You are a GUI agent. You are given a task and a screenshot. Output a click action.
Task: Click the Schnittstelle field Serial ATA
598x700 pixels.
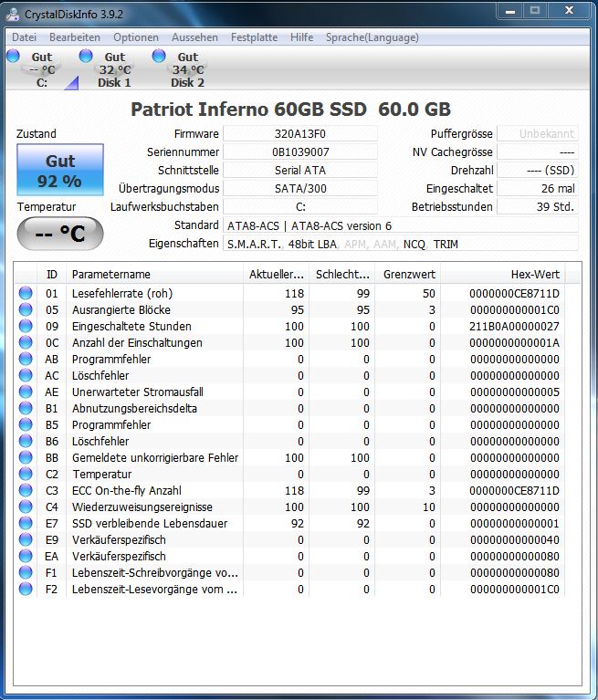click(300, 170)
